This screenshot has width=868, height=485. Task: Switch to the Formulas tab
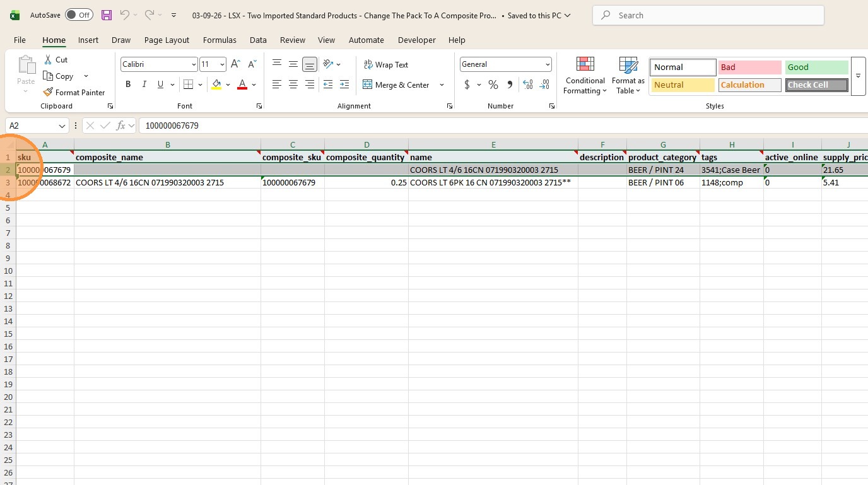point(220,40)
